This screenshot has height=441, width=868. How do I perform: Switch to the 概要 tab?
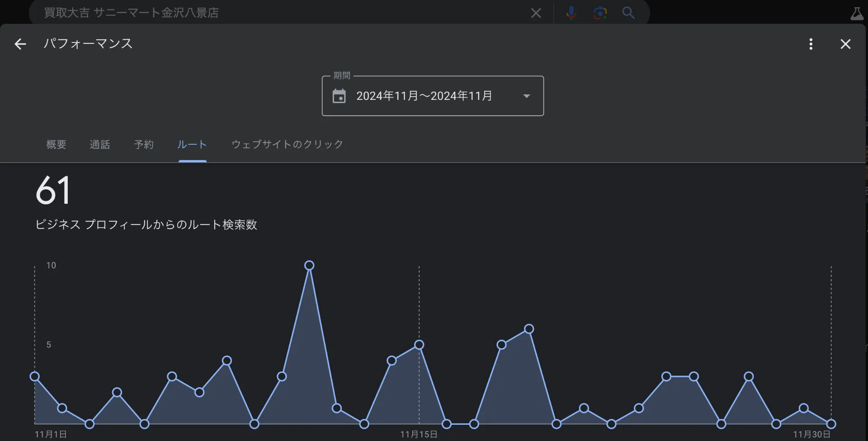tap(56, 145)
